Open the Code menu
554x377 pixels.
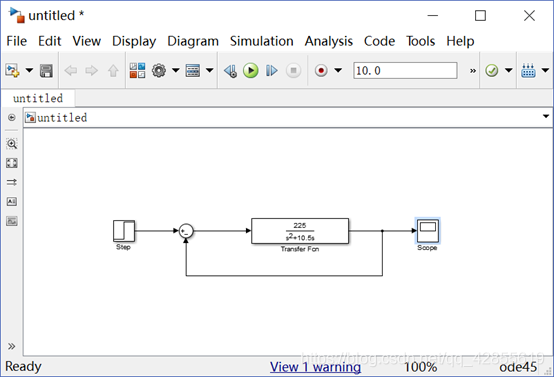click(x=379, y=41)
